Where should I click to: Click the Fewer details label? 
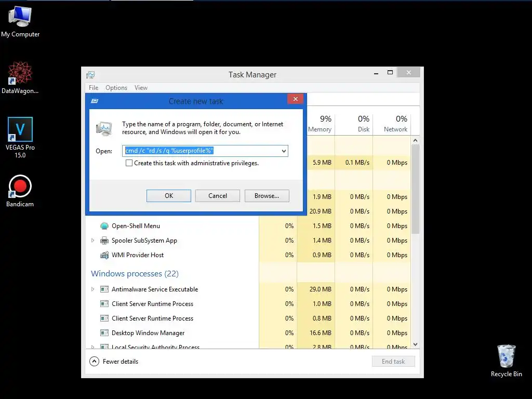(121, 362)
